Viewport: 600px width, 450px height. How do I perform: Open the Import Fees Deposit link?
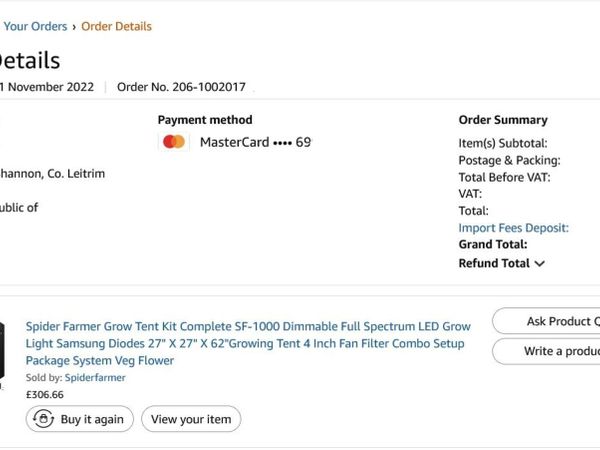click(513, 228)
